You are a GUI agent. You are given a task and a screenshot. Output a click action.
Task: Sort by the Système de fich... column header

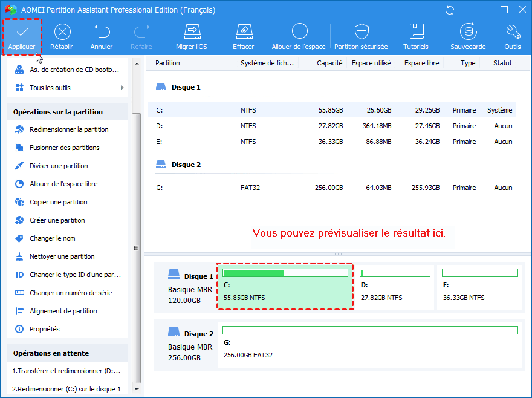(268, 63)
